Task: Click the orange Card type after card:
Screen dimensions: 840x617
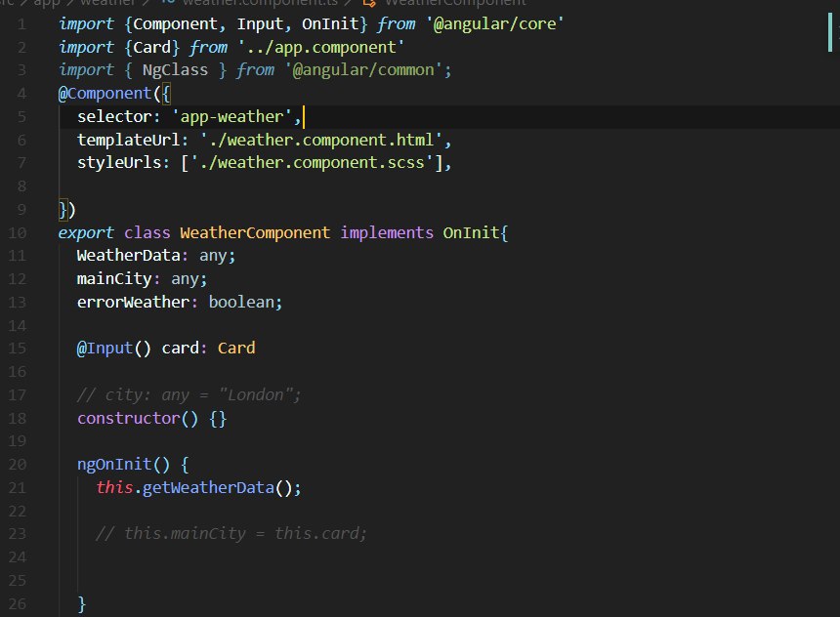Action: (236, 349)
